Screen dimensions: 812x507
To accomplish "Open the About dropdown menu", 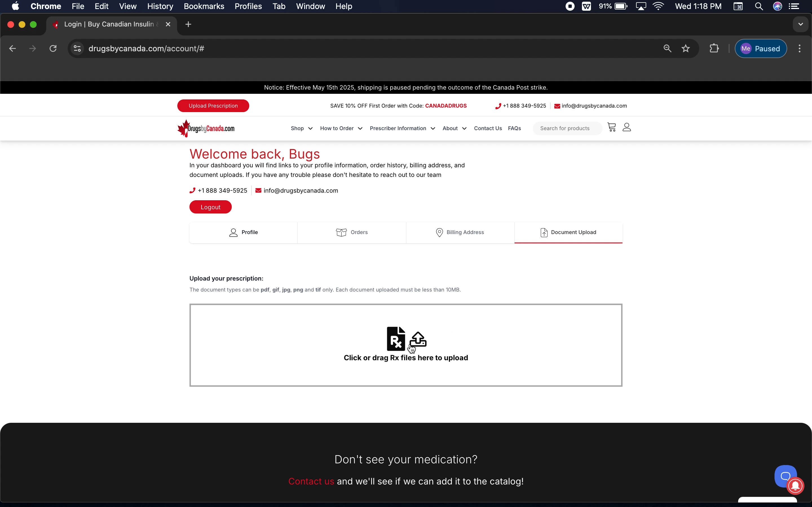I will (x=454, y=128).
